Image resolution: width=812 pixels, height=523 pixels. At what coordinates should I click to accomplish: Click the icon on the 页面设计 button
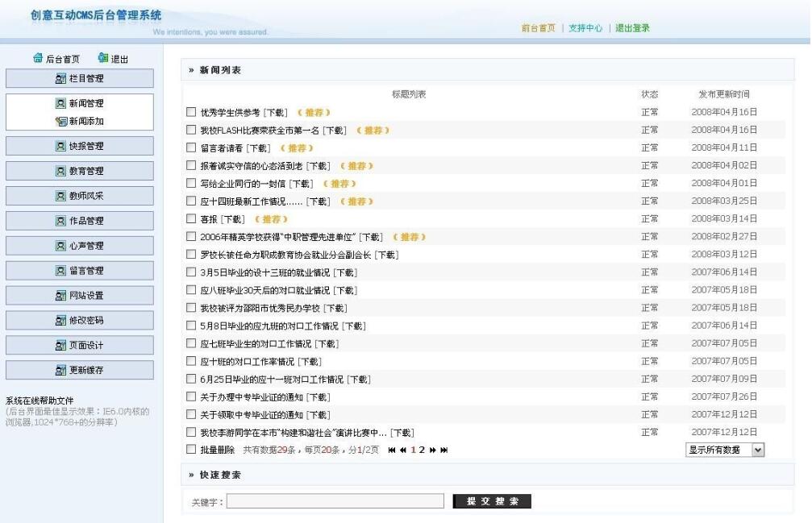click(x=60, y=345)
